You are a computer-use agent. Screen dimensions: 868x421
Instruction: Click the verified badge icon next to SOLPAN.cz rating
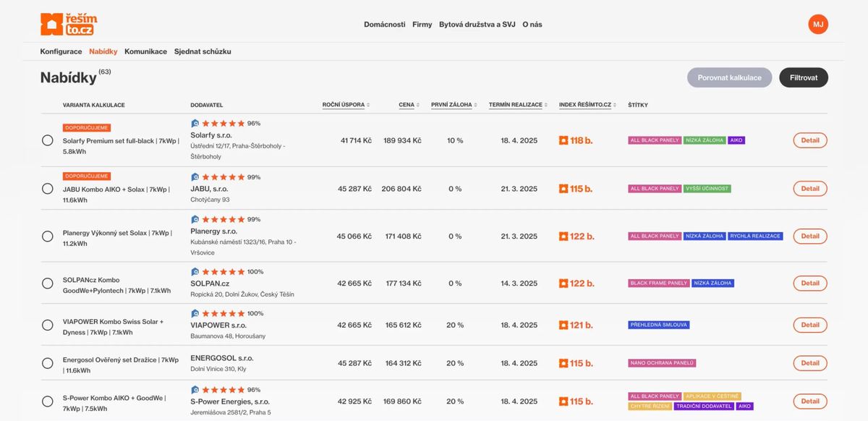click(195, 272)
